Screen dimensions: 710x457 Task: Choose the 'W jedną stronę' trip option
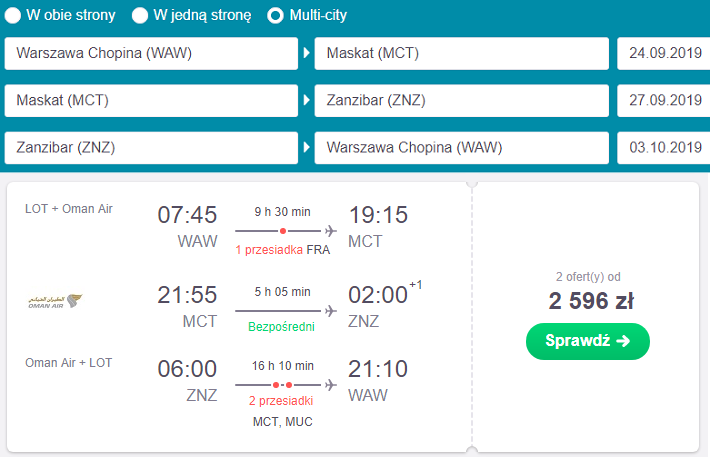point(141,15)
